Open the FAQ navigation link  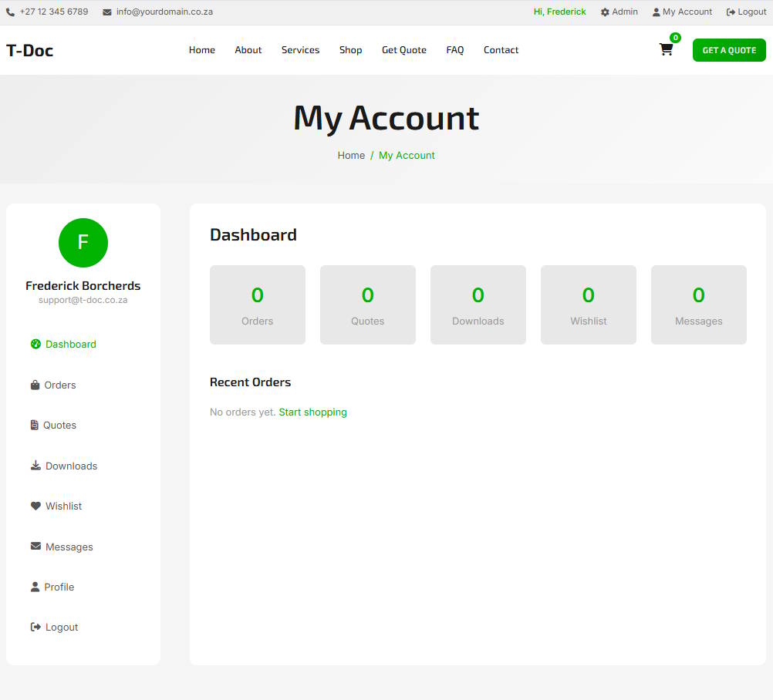455,50
